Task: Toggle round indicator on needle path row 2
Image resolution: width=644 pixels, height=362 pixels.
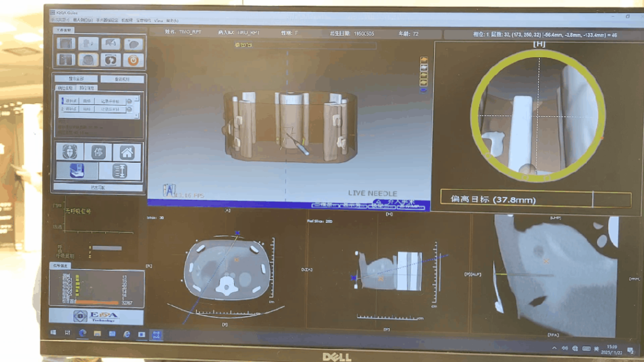Action: 130,109
